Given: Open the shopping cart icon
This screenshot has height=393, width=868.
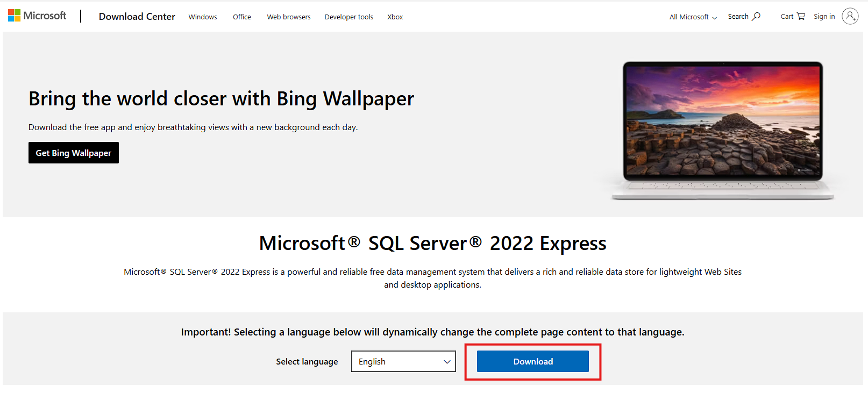Looking at the screenshot, I should point(801,17).
